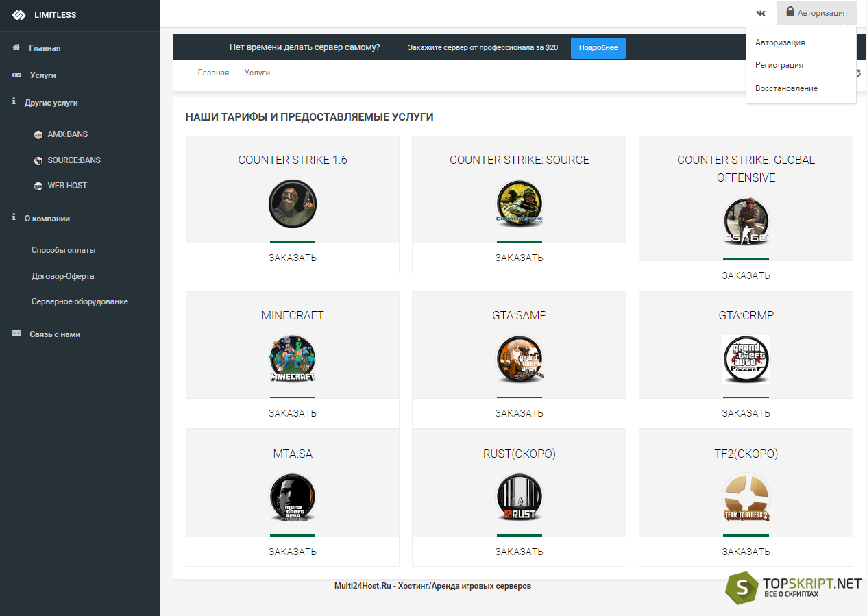Order Counter Strike 1.6 via ЗАКАЗАТЬ
Screen dimensions: 867x616
[293, 258]
